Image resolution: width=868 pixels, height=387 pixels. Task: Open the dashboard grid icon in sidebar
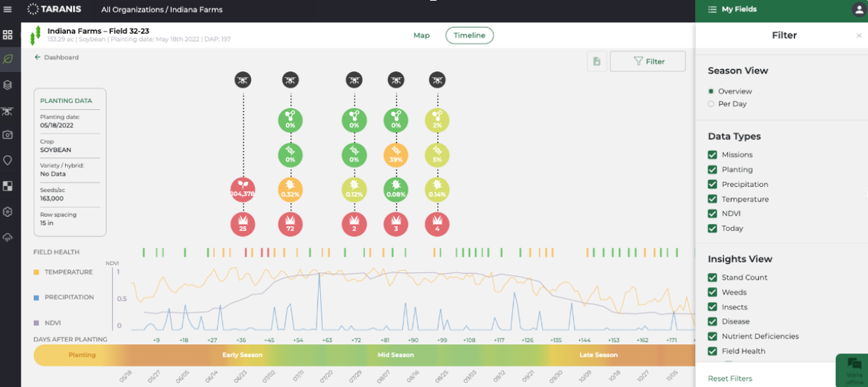pyautogui.click(x=8, y=34)
